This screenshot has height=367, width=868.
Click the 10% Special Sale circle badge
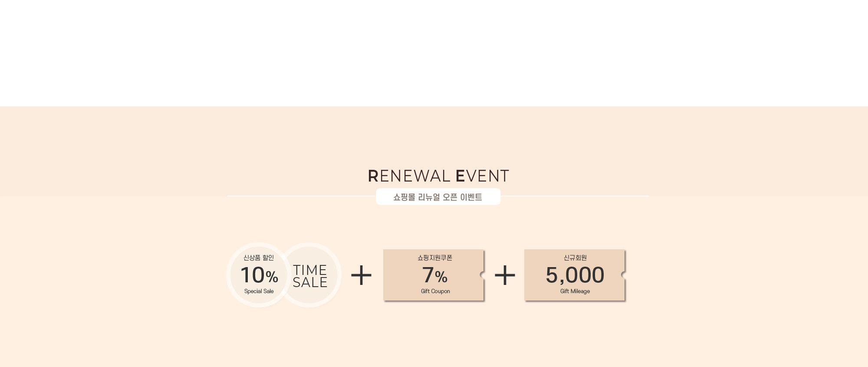[259, 275]
